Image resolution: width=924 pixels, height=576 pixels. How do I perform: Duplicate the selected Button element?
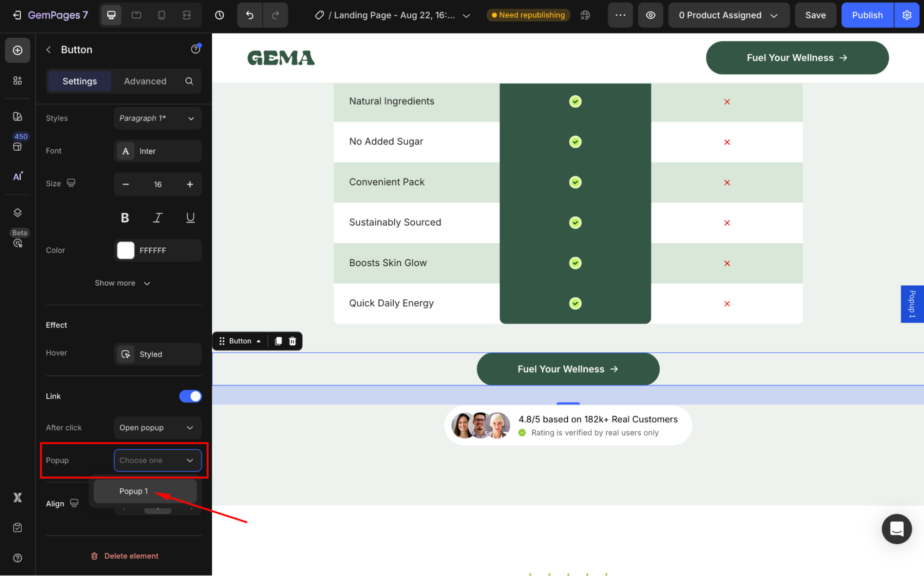pos(278,341)
